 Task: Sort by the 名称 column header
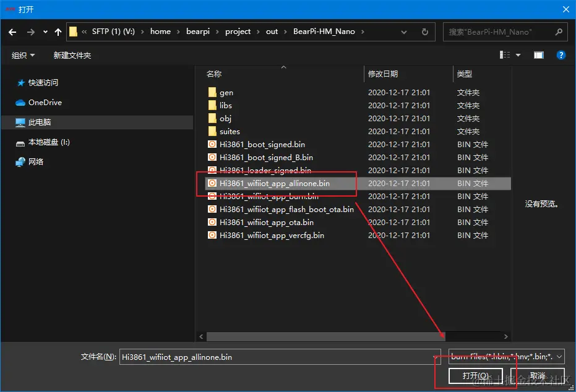click(214, 74)
